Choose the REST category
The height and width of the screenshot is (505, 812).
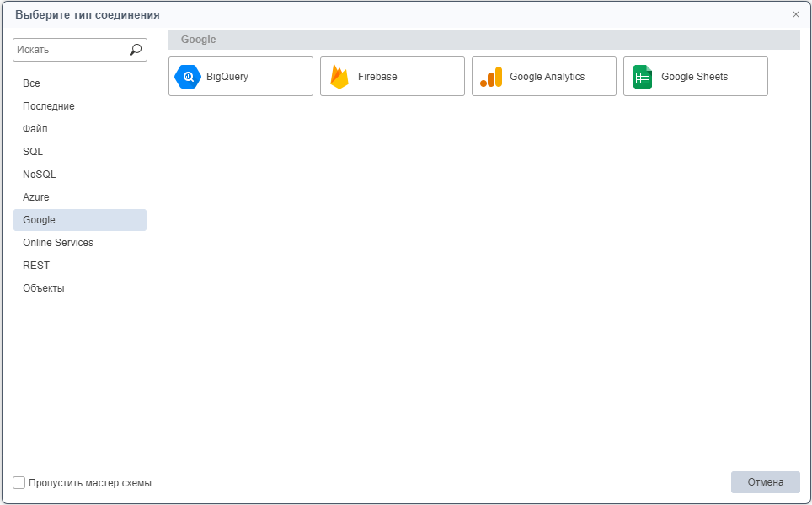[36, 266]
